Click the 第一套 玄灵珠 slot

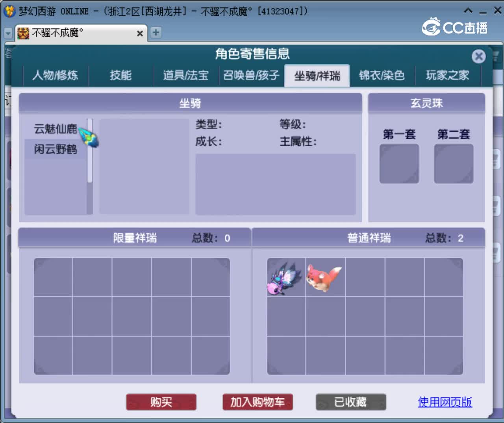399,163
